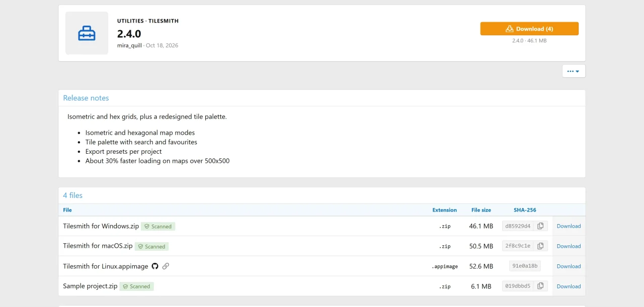Click the chain link icon on the Linux.appimage row

point(166,266)
